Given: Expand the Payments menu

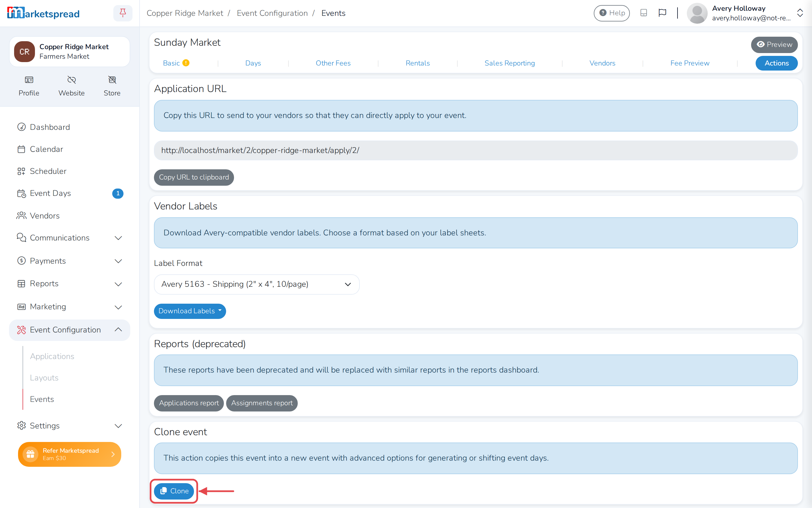Looking at the screenshot, I should [x=69, y=261].
